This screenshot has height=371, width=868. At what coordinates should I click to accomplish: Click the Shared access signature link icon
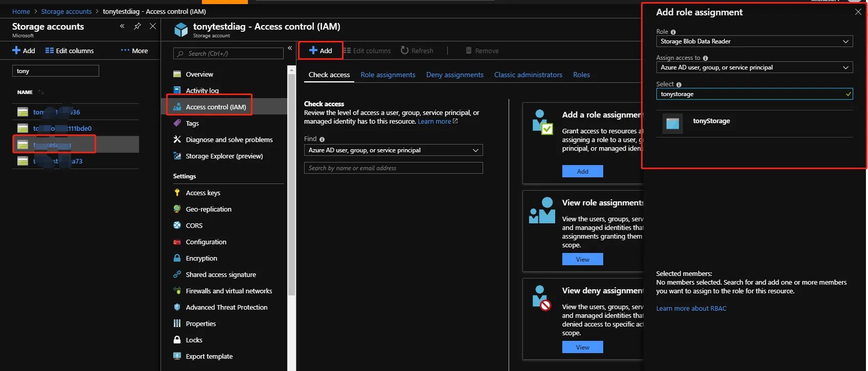177,274
